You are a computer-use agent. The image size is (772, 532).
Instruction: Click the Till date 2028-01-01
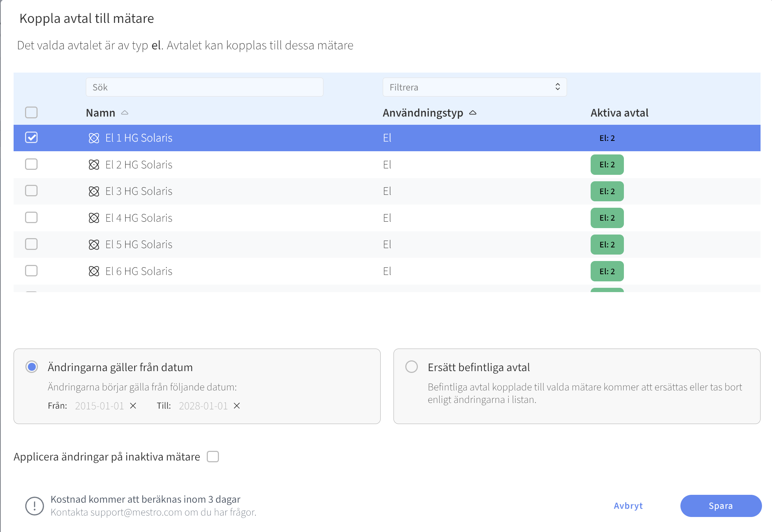(x=203, y=406)
